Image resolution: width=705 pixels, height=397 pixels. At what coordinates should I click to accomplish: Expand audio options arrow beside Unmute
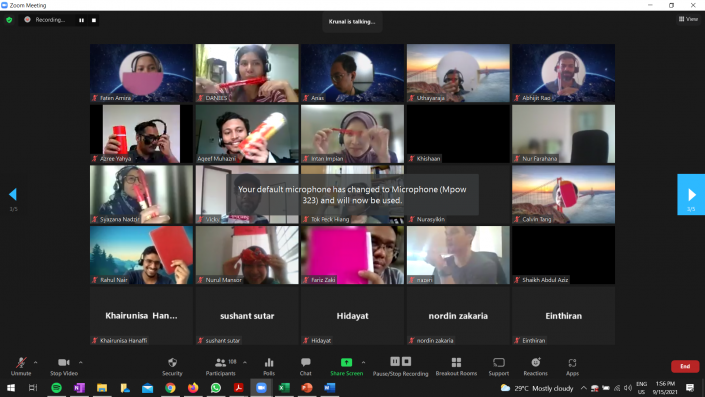(x=36, y=362)
